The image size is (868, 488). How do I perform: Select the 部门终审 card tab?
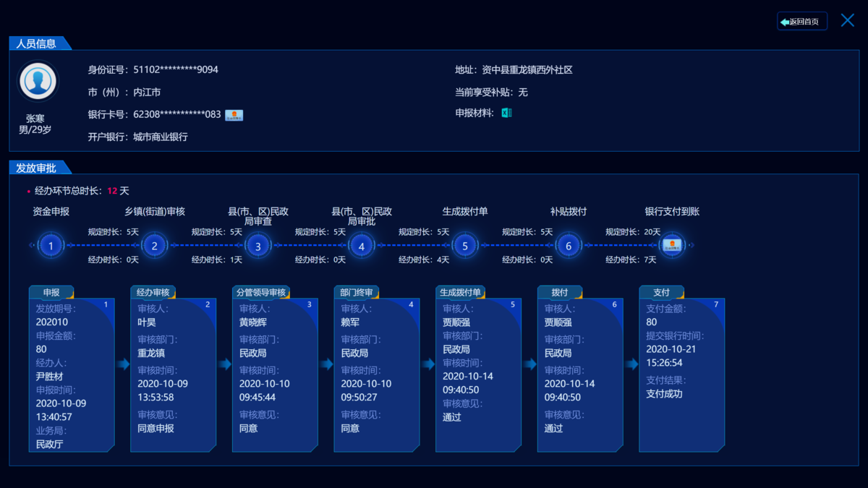click(x=357, y=293)
